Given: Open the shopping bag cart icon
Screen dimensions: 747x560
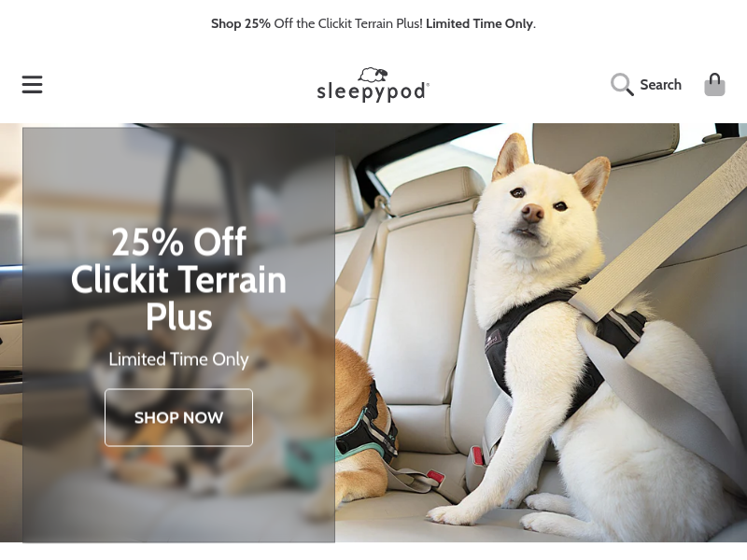Looking at the screenshot, I should 714,84.
